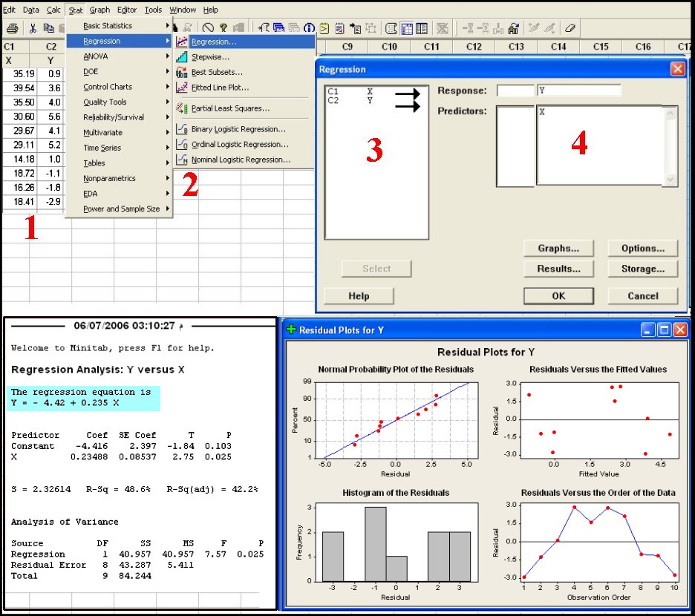Screen dimensions: 695x616
Task: Choose Partial Least Squares...
Action: [245, 108]
